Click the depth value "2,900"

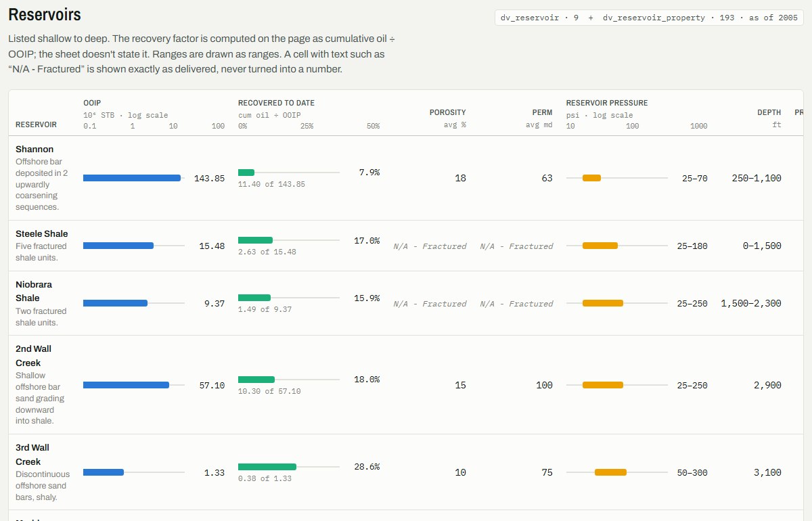point(767,385)
